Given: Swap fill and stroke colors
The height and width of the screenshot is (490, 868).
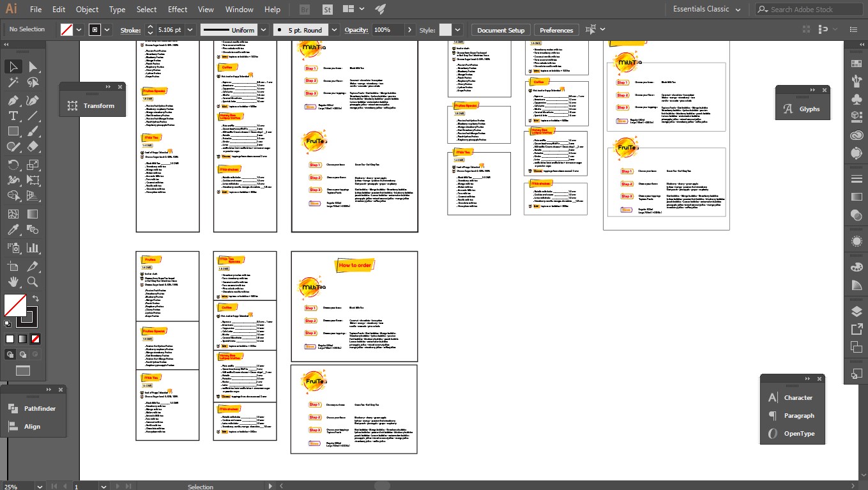Looking at the screenshot, I should (x=36, y=298).
